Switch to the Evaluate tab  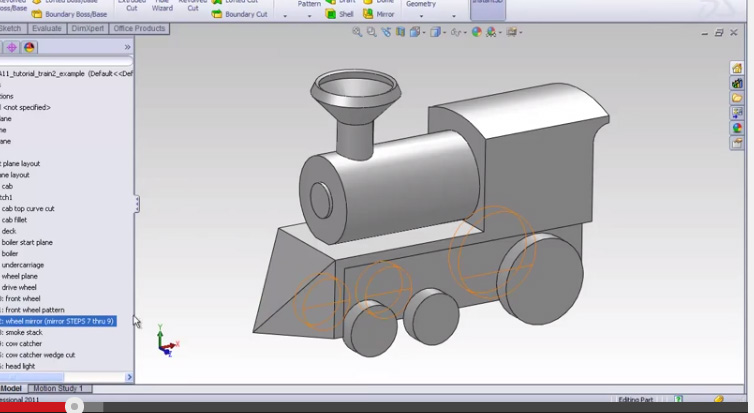coord(47,28)
